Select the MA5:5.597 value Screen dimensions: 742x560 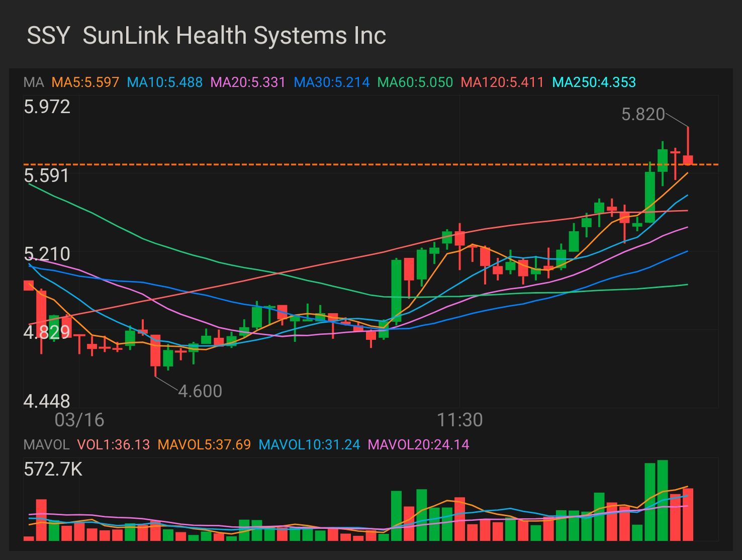(85, 82)
